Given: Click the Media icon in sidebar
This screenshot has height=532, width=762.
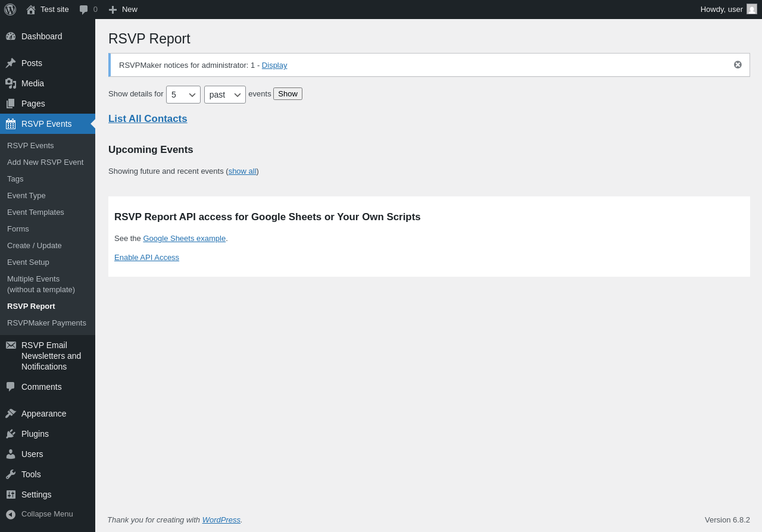Looking at the screenshot, I should (x=11, y=83).
